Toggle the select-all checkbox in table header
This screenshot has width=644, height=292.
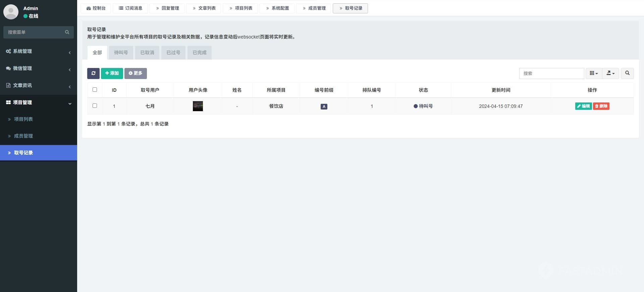point(95,90)
